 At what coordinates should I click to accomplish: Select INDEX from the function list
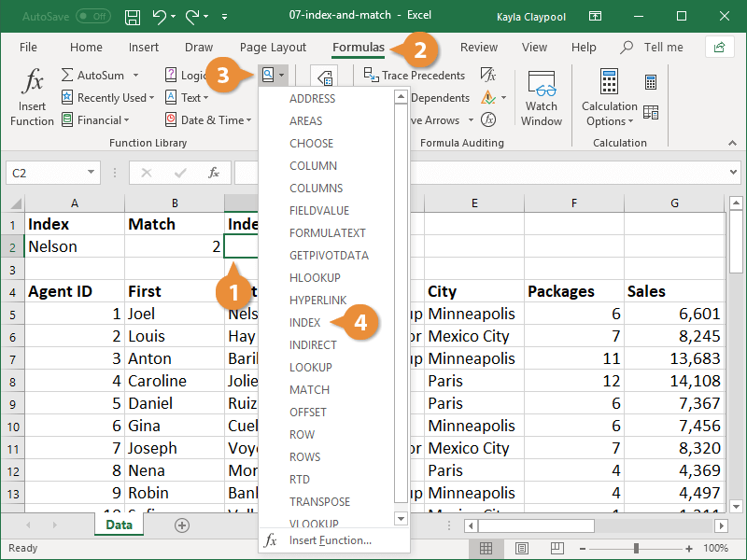(305, 323)
